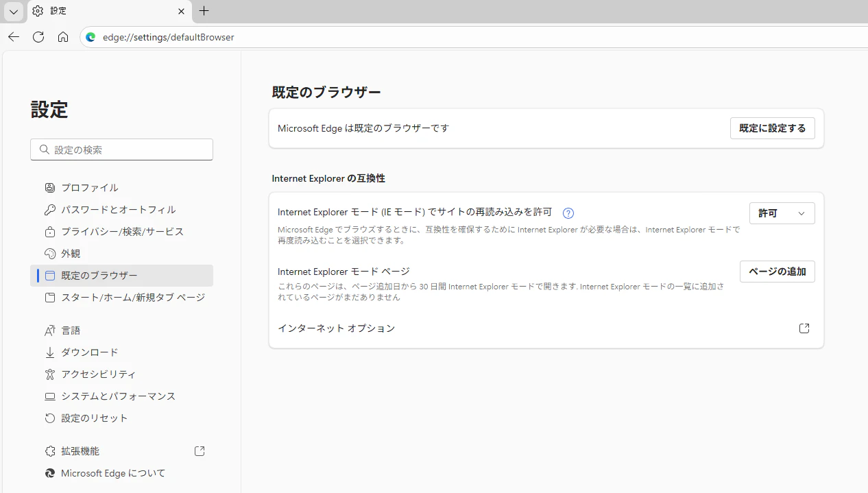Open a new tab with plus icon
Image resolution: width=868 pixels, height=493 pixels.
click(x=204, y=11)
